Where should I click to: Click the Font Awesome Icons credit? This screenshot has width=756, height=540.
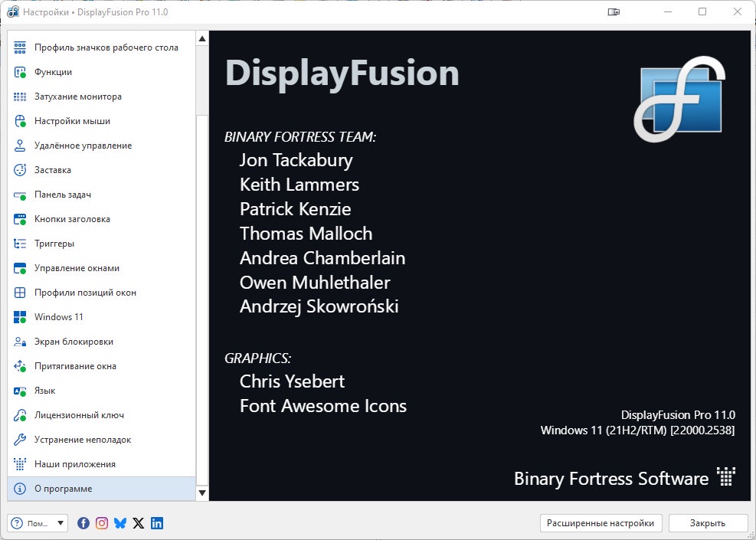point(323,406)
